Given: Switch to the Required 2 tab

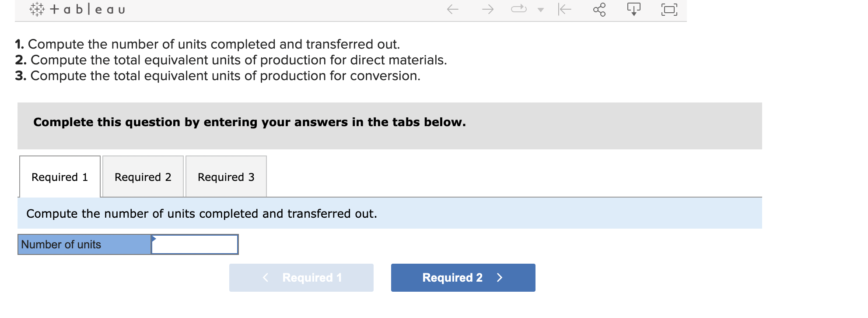Looking at the screenshot, I should [x=143, y=177].
